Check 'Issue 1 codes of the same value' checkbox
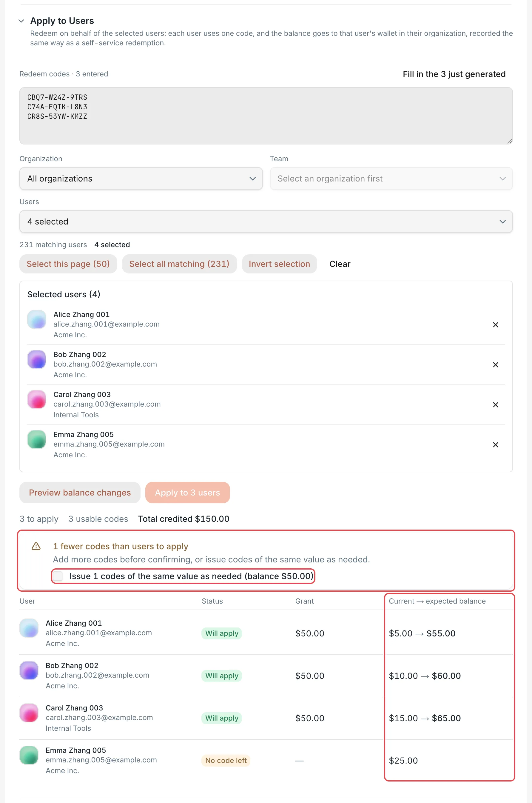The width and height of the screenshot is (532, 803). point(58,576)
